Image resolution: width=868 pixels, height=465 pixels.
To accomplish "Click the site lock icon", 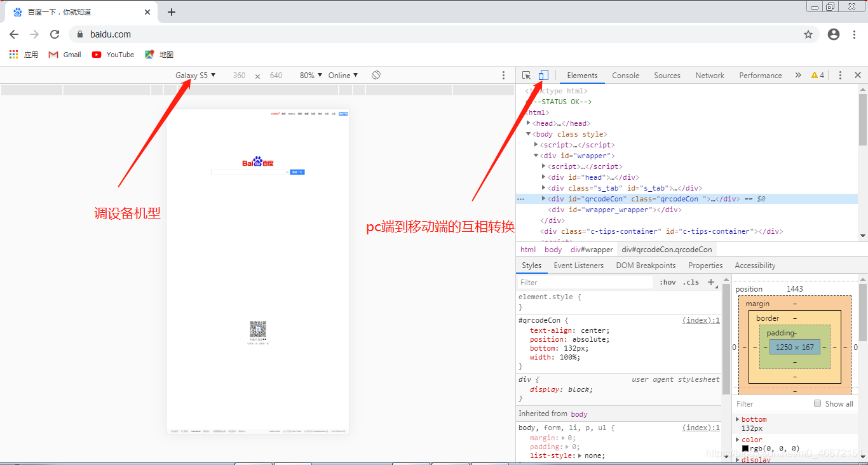I will pyautogui.click(x=80, y=34).
